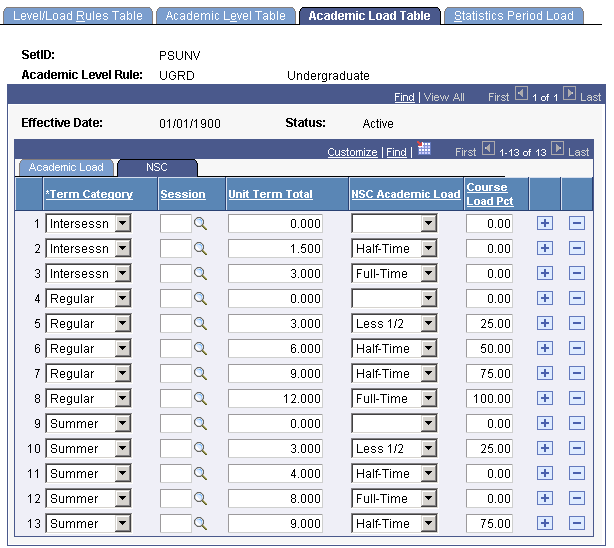Screen dimensions: 614x548
Task: Go to previous grid rows arrow near 1-13 of 13
Action: pos(488,148)
